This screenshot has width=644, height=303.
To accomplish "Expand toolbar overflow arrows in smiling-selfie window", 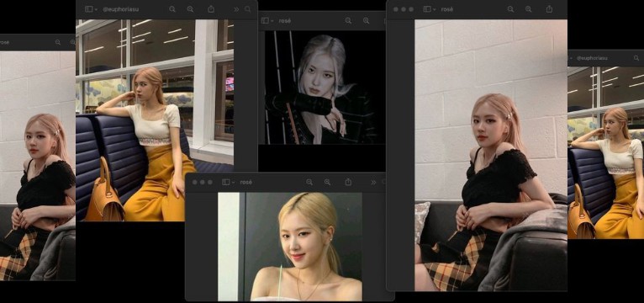I will point(373,182).
